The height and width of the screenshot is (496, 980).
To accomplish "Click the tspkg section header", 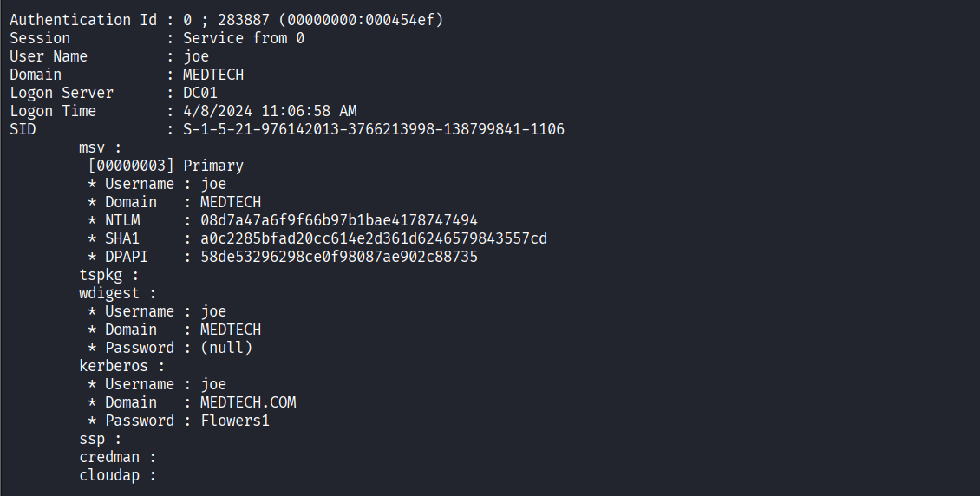I will [105, 275].
